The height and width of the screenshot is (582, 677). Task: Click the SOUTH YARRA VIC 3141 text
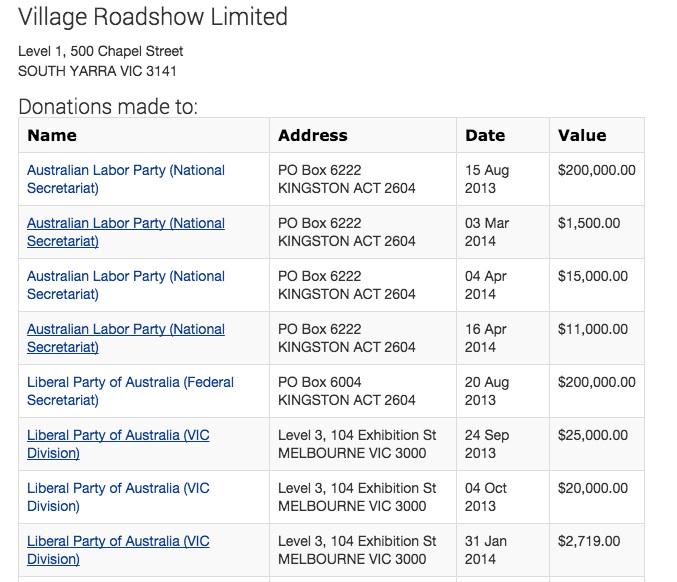point(97,71)
